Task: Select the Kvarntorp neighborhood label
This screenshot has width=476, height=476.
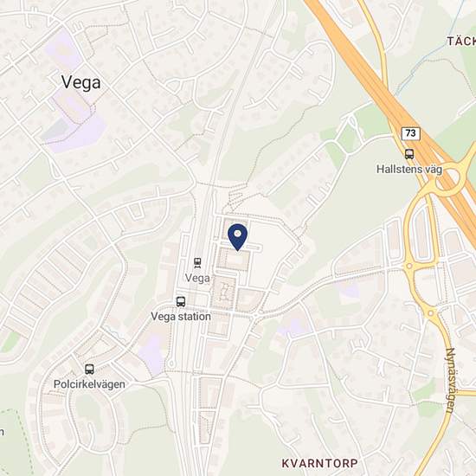Action: point(319,463)
